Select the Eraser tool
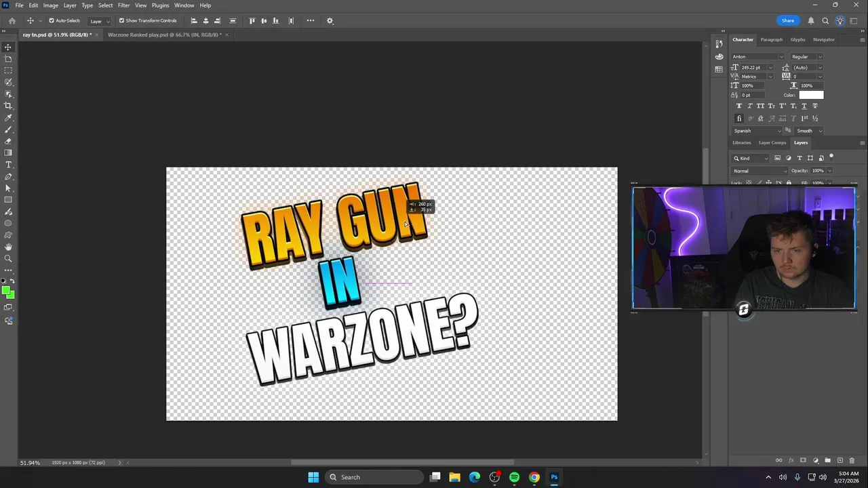 click(8, 141)
